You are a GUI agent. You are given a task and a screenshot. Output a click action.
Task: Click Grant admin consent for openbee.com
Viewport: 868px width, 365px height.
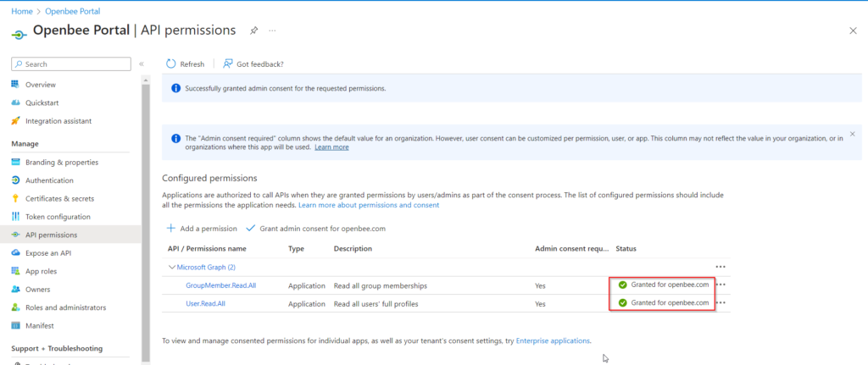pos(315,229)
